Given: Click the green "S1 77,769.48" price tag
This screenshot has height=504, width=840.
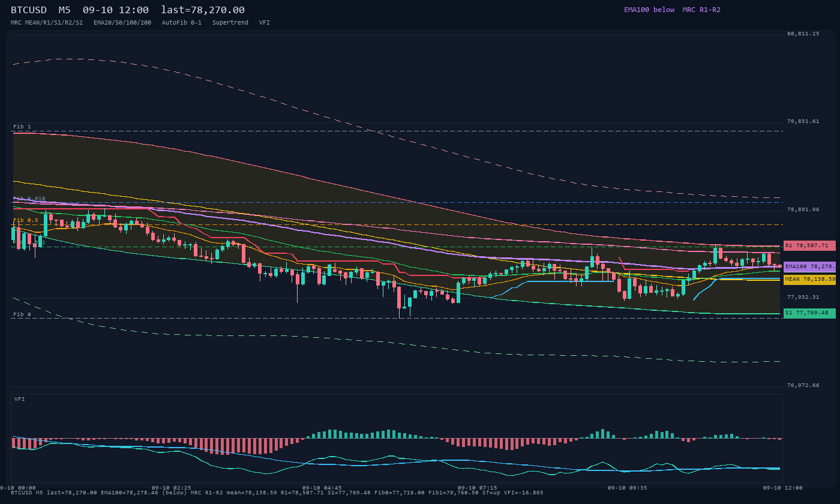Looking at the screenshot, I should 809,313.
